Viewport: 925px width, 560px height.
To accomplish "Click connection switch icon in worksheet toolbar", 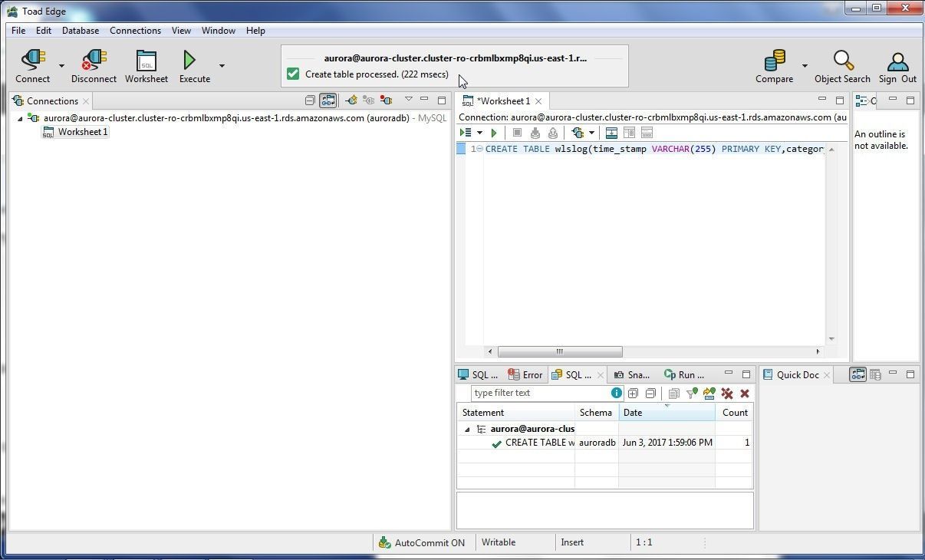I will click(x=578, y=133).
